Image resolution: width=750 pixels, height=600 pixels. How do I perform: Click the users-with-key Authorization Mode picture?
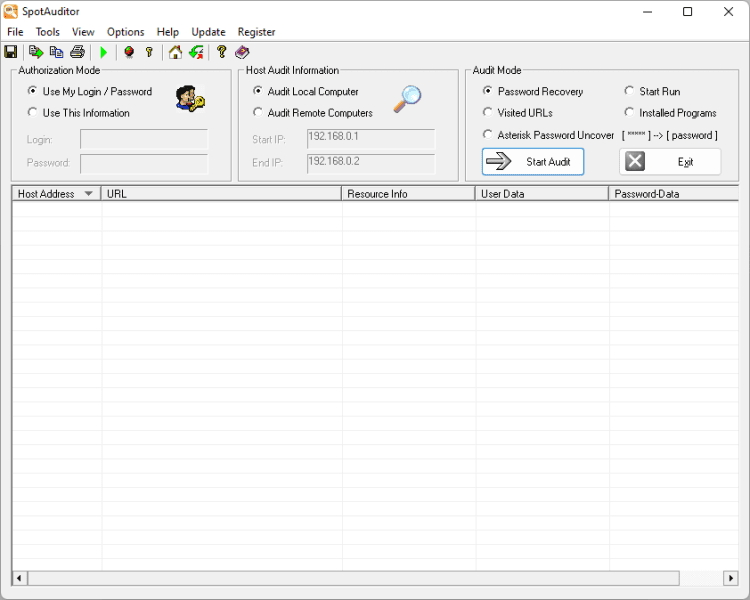click(190, 99)
